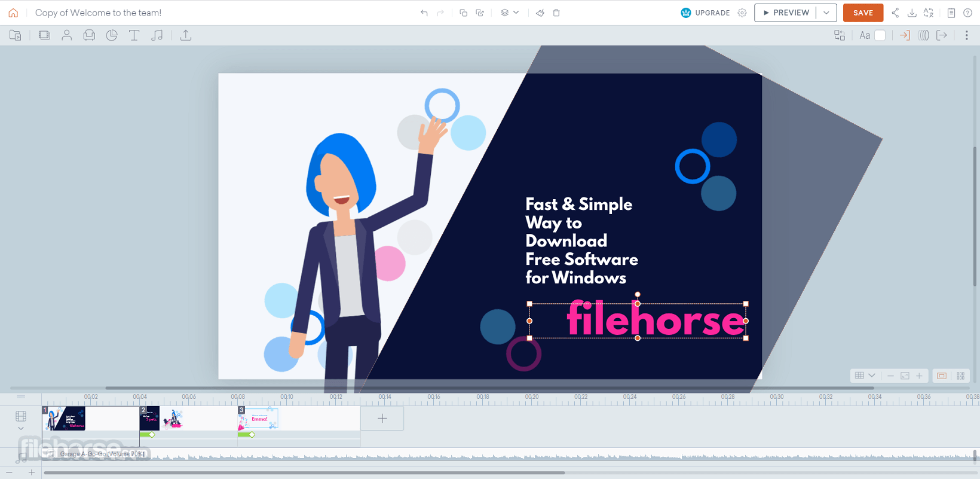
Task: Open the audio library
Action: [x=157, y=35]
